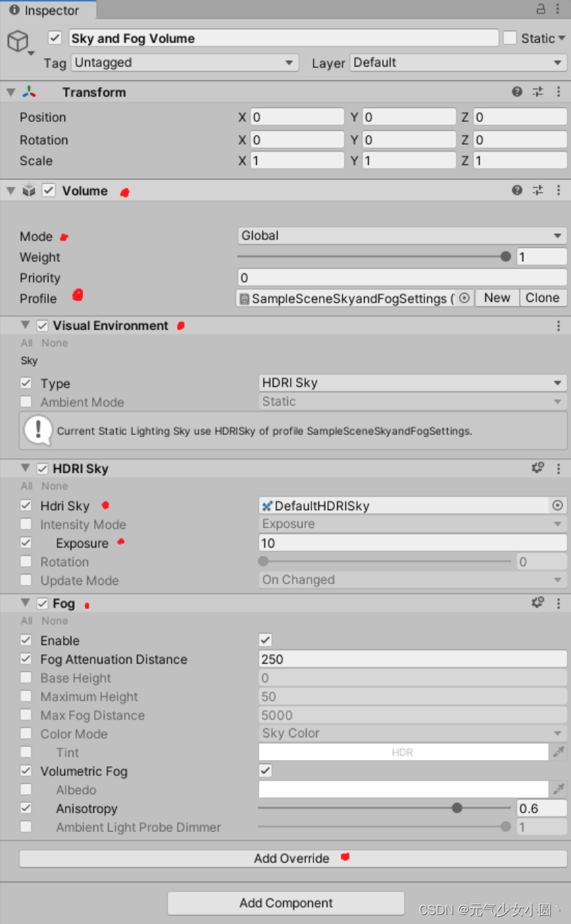Screen dimensions: 571x924
Task: Click the GameObject cube icon selector
Action: (19, 43)
